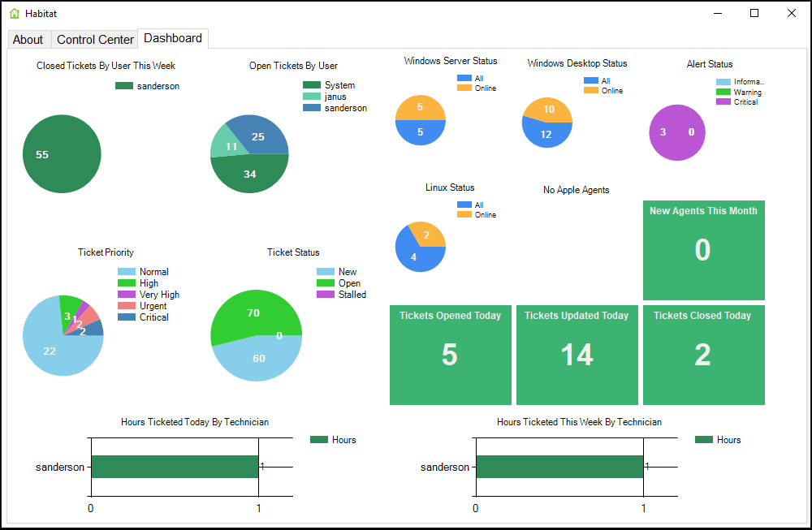812x530 pixels.
Task: Click the All legend marker in Windows Server Status
Action: click(464, 78)
